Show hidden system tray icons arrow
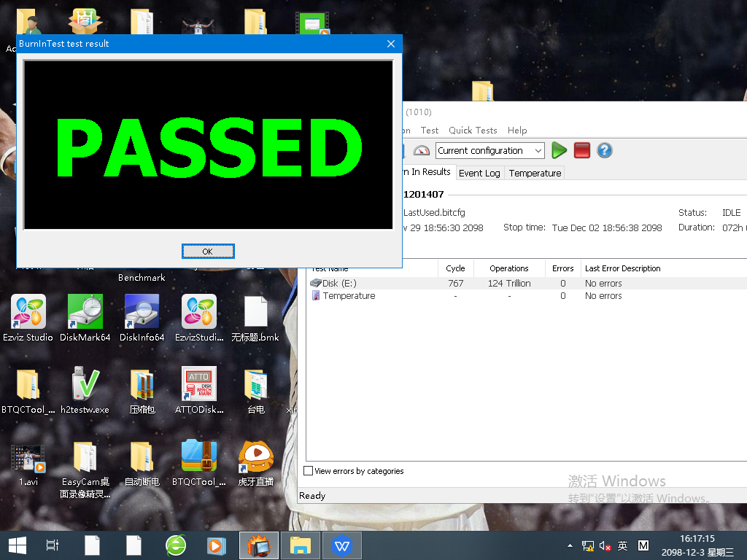 click(570, 545)
